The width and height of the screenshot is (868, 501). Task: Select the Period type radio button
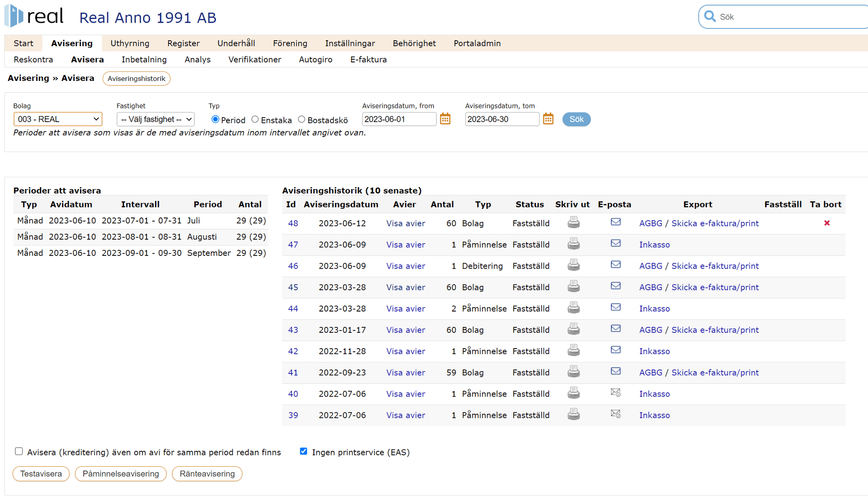tap(215, 119)
